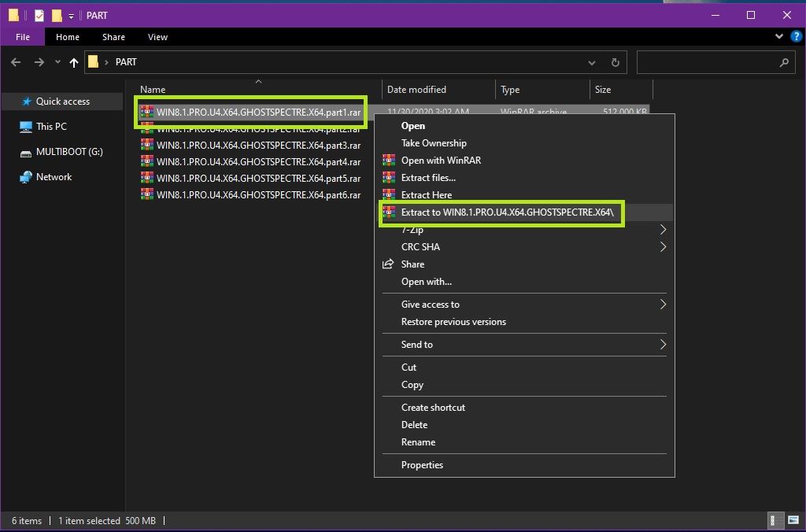Choose Create shortcut
Image resolution: width=806 pixels, height=532 pixels.
point(524,407)
